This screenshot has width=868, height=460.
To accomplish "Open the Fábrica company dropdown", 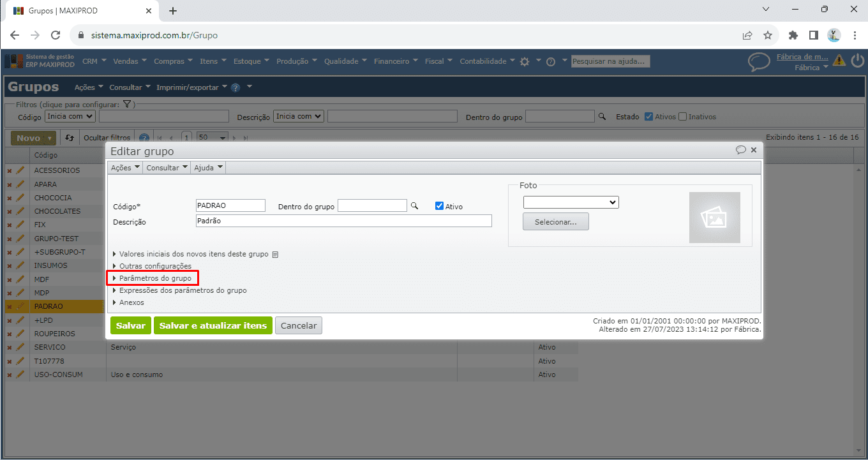I will click(811, 68).
